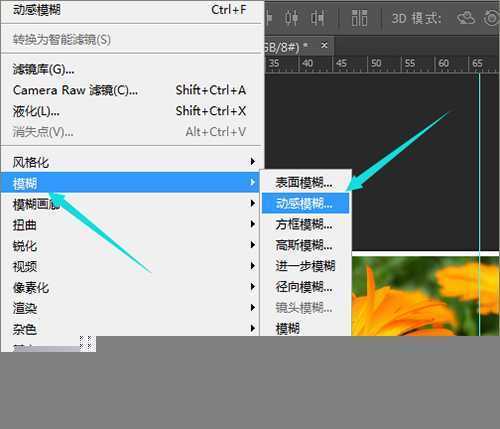Choose 表面模糊... in blur submenu
Image resolution: width=500 pixels, height=429 pixels.
point(305,183)
